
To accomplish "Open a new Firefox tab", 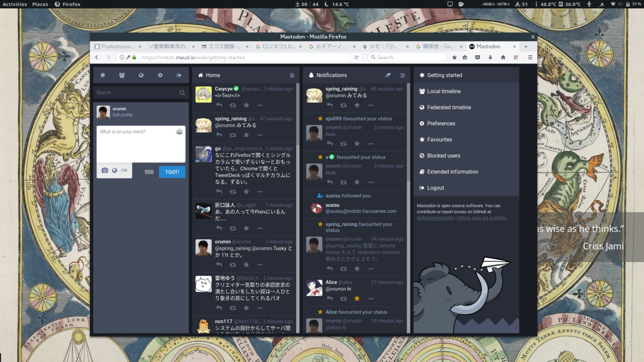I will pyautogui.click(x=526, y=46).
